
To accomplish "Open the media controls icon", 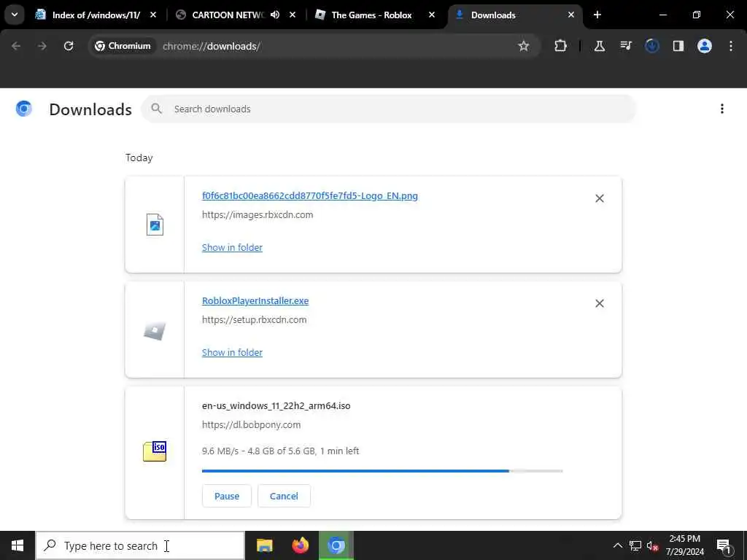I will click(x=625, y=46).
